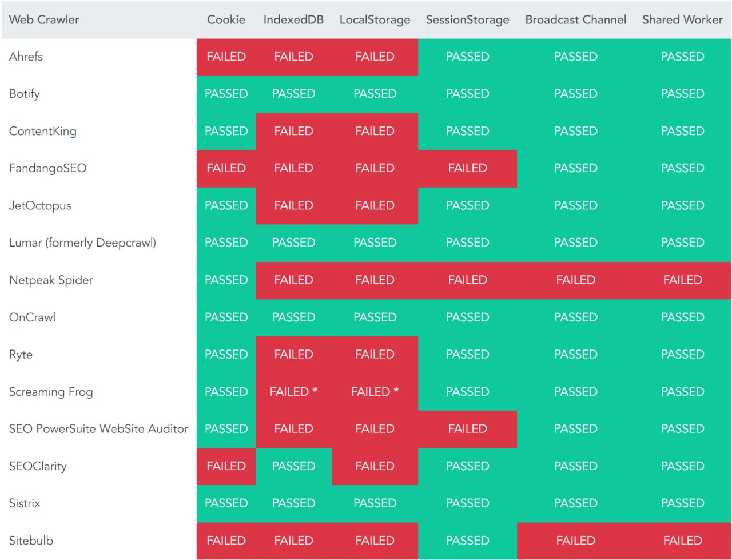
Task: Click the LocalStorage column header
Action: tap(375, 19)
